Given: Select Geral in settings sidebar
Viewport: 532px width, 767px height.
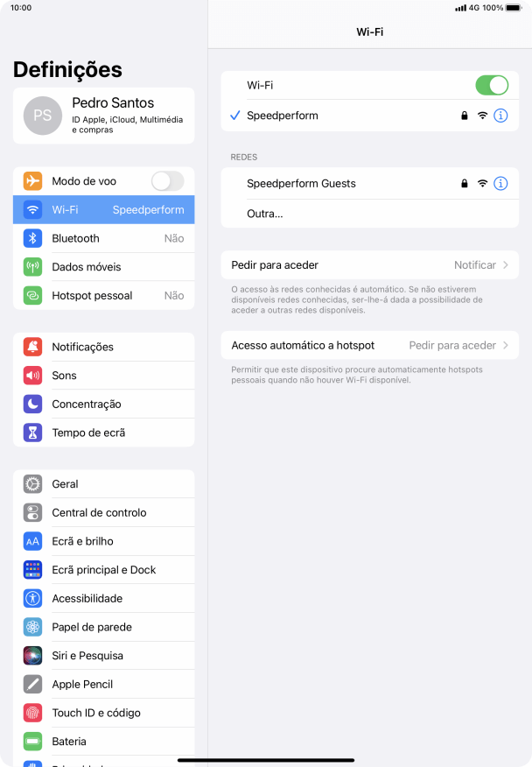Looking at the screenshot, I should [x=103, y=484].
